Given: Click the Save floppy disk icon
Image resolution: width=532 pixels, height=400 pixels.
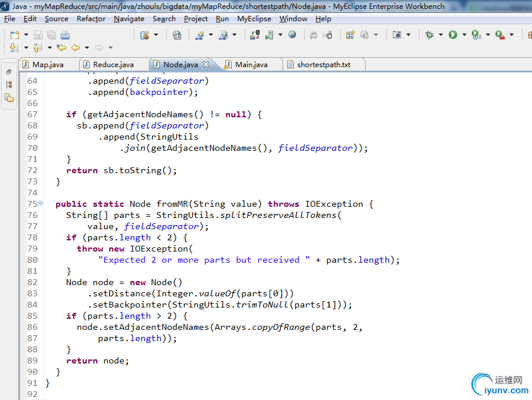Looking at the screenshot, I should point(38,35).
